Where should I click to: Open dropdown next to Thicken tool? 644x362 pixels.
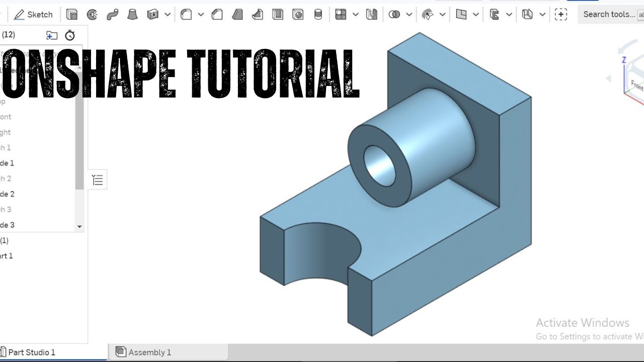pyautogui.click(x=168, y=15)
